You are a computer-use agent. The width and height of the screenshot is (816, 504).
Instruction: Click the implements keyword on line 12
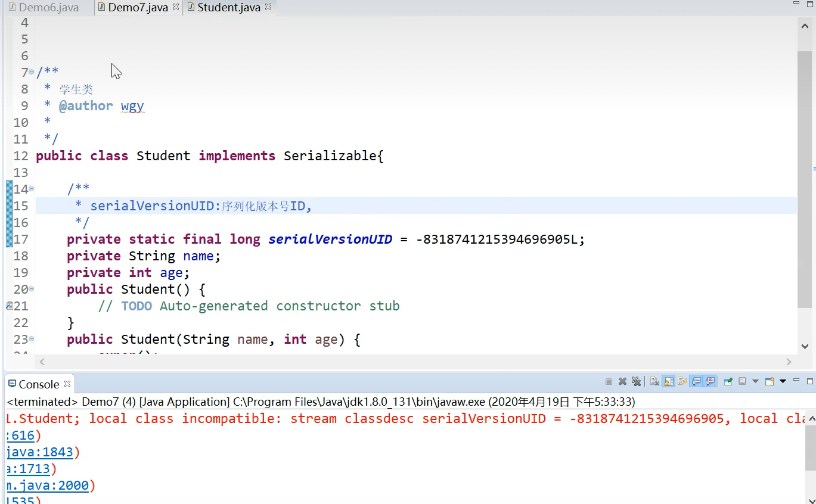click(x=237, y=156)
